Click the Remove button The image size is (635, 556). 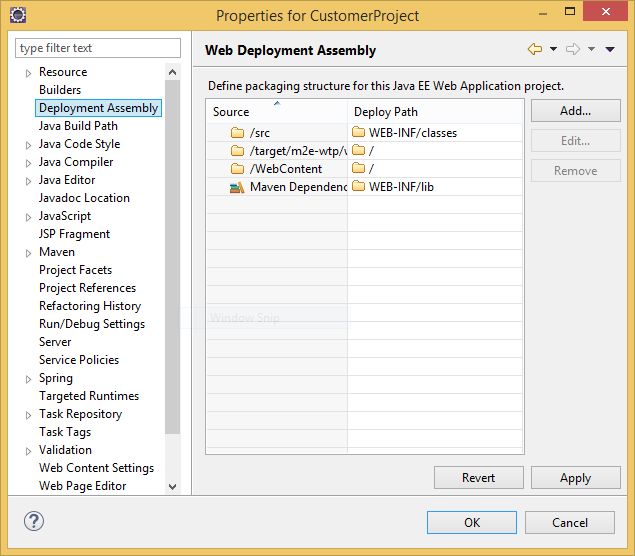point(575,171)
